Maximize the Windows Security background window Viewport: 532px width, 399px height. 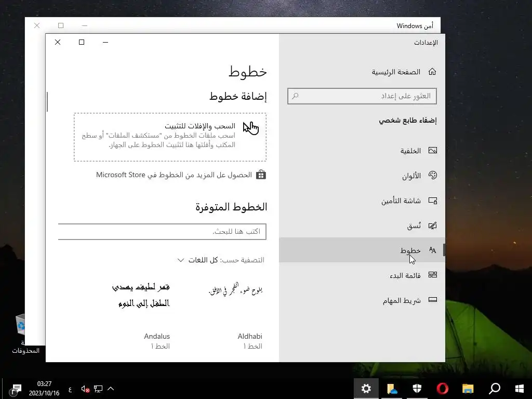(x=61, y=25)
